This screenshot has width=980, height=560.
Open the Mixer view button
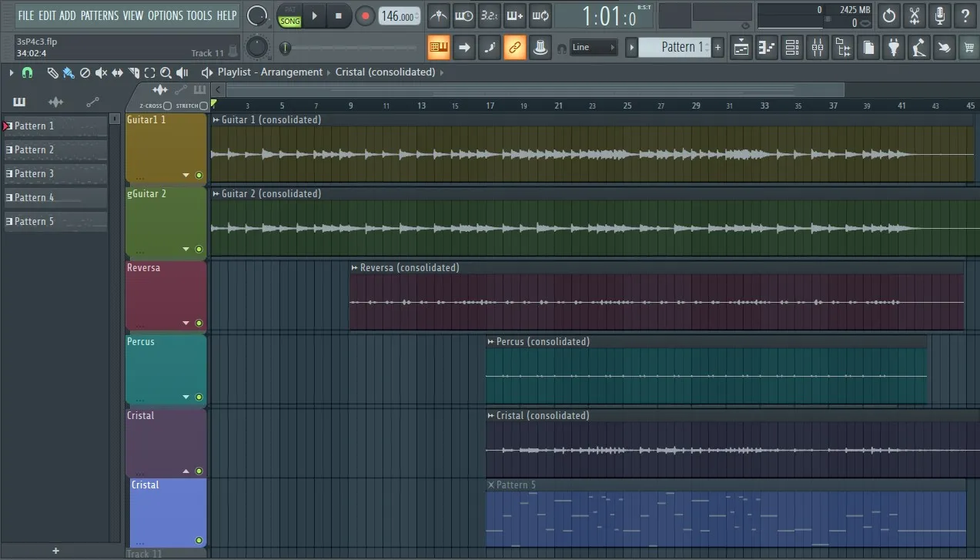818,47
